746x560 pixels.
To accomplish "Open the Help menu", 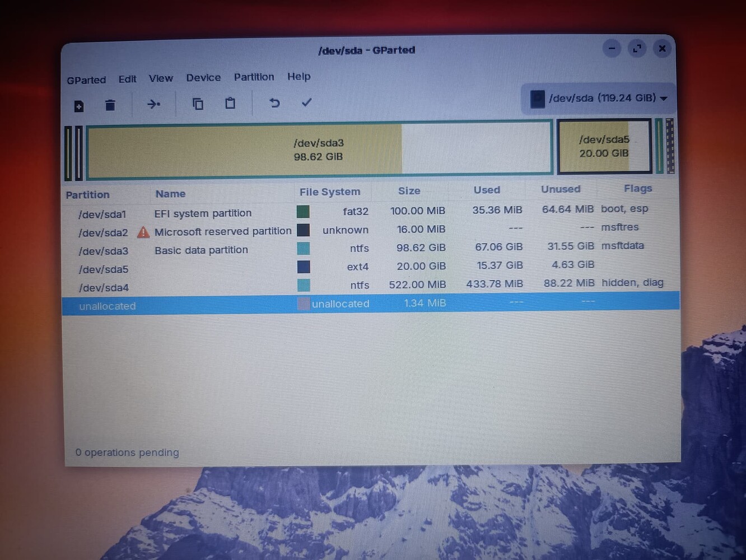I will (x=299, y=77).
